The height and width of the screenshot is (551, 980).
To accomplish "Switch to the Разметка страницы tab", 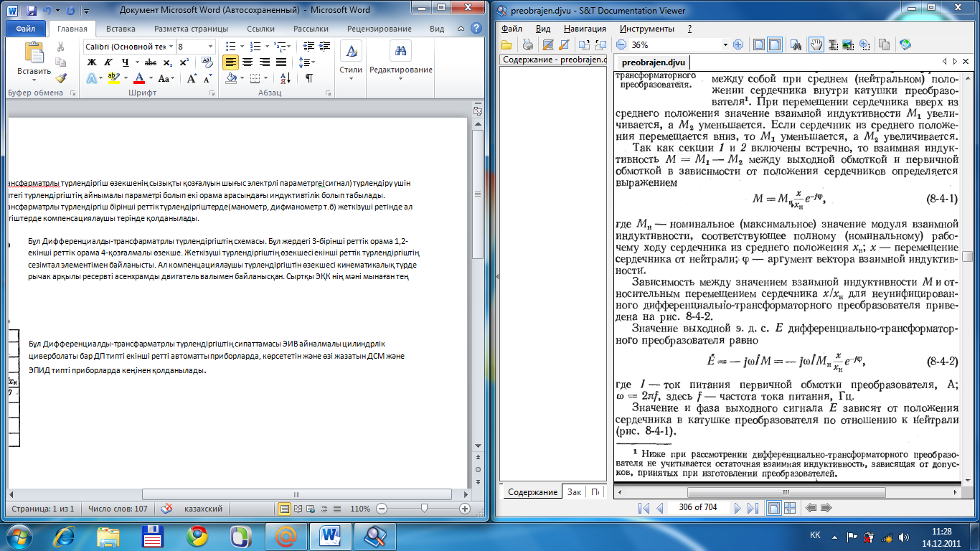I will point(191,29).
